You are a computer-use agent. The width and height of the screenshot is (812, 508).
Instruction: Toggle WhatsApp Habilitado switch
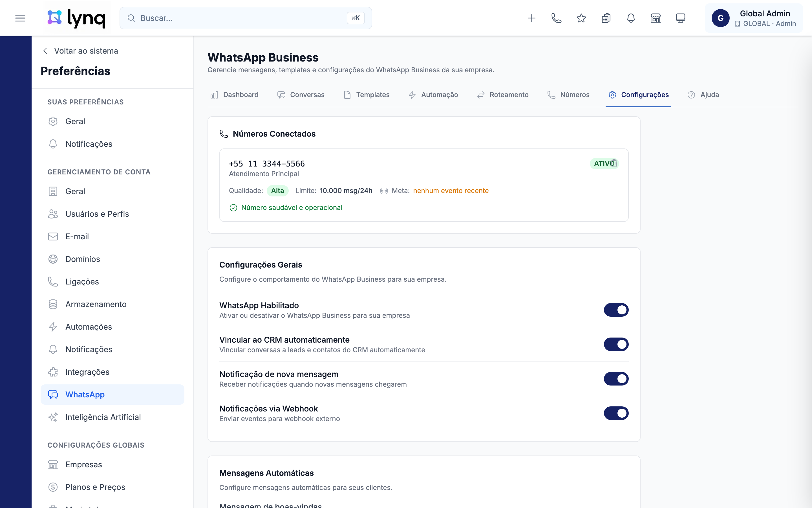(616, 310)
